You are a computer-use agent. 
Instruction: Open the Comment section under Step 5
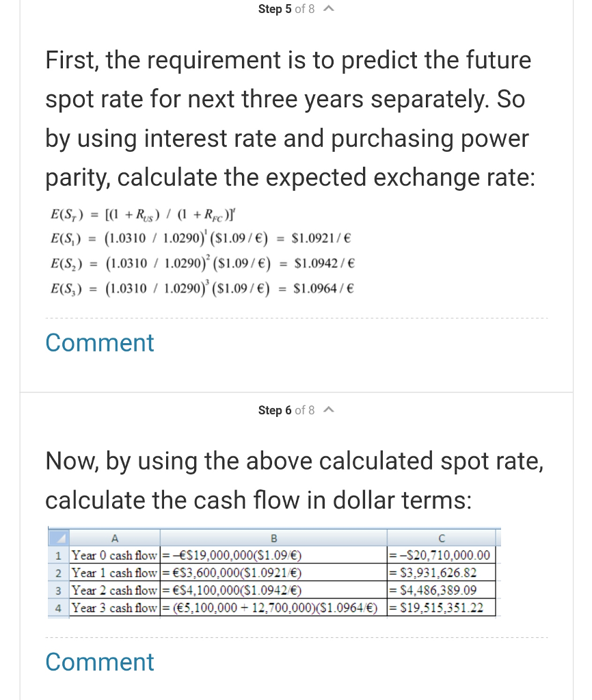click(99, 342)
